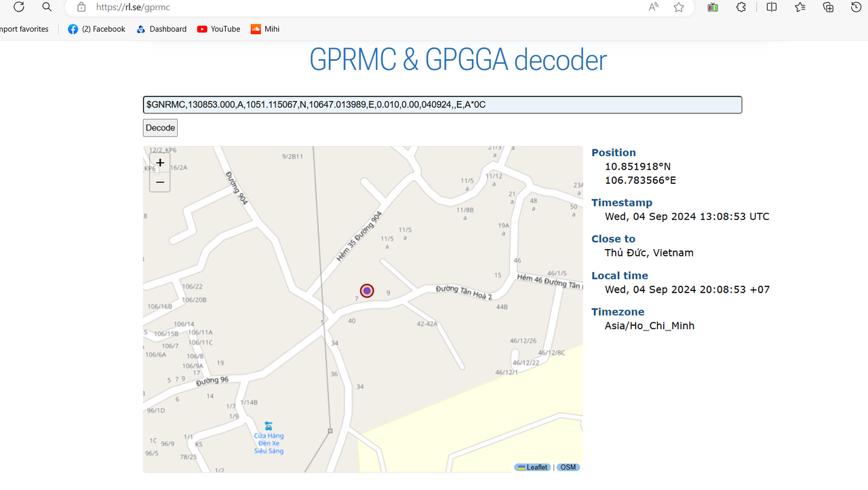Open browser extensions puzzle icon
The image size is (868, 490).
point(741,7)
